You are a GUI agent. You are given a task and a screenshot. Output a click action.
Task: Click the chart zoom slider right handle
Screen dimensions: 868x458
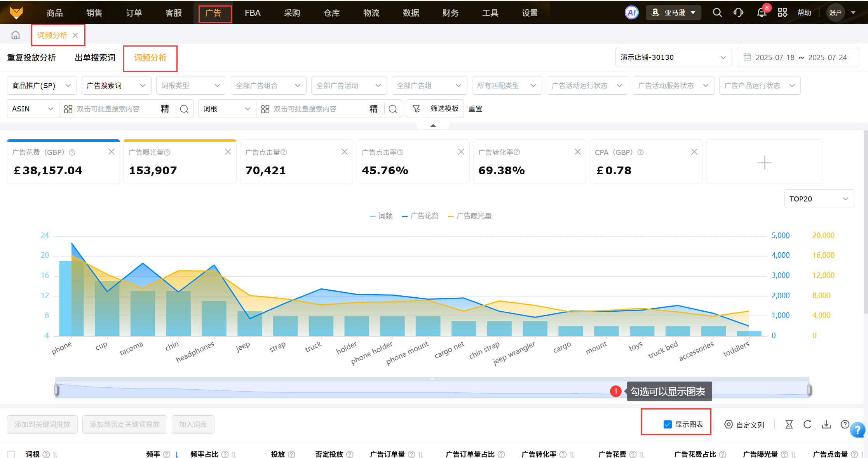[x=809, y=389]
